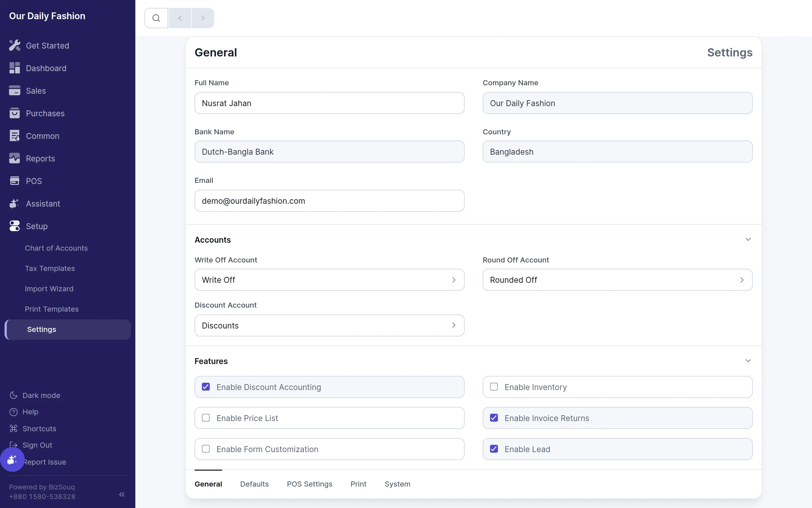Click the Common document icon
The height and width of the screenshot is (508, 812).
click(x=14, y=136)
